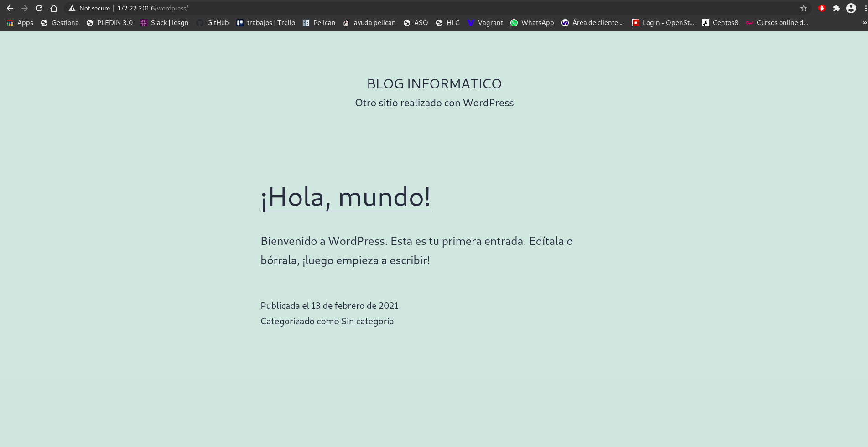Toggle the bookmark star for this page
The width and height of the screenshot is (868, 447).
click(803, 8)
